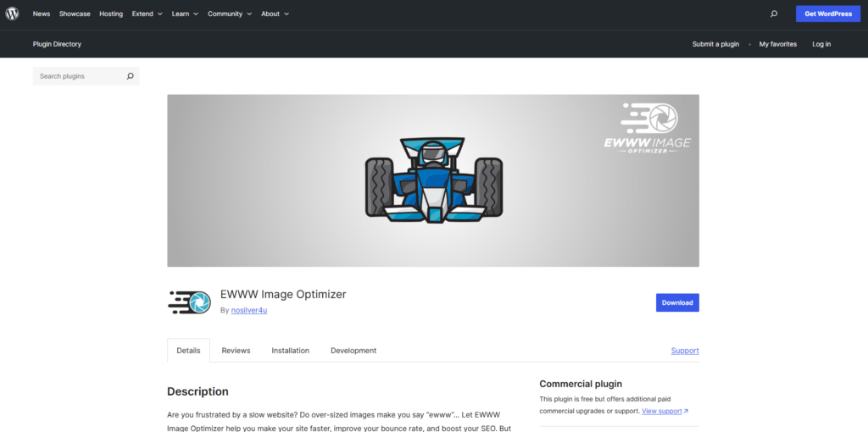868x432 pixels.
Task: Open the Plugin Directory link
Action: point(57,44)
